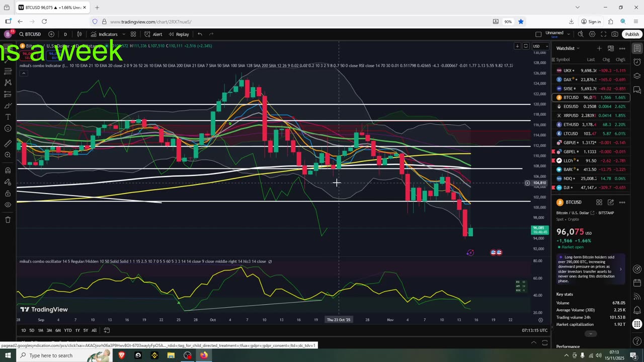Open the emoji and icons tool

coord(8,128)
